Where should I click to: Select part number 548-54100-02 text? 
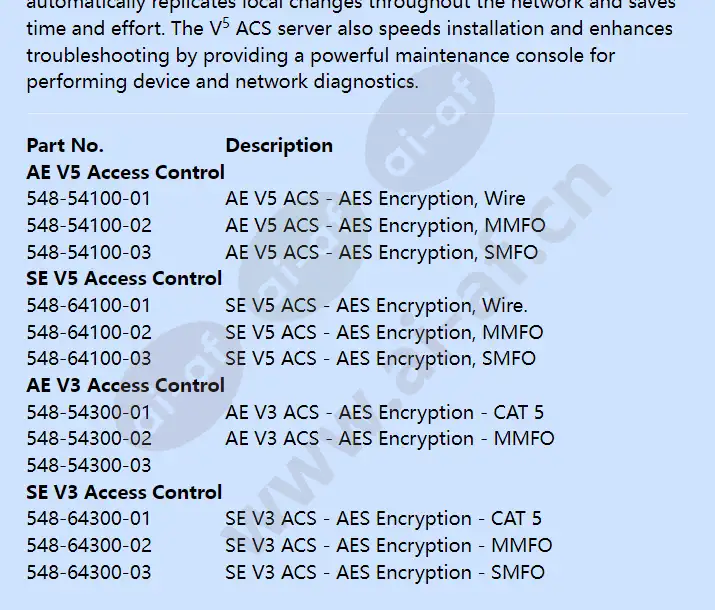[89, 226]
